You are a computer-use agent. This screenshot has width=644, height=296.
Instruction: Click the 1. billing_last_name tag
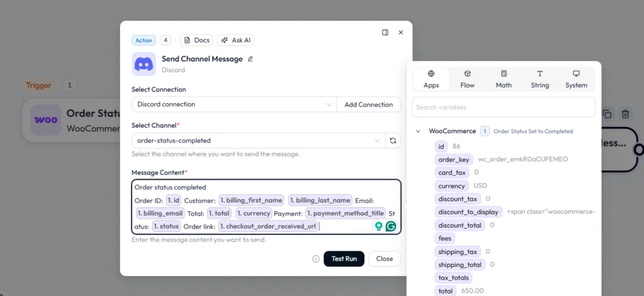[320, 200]
